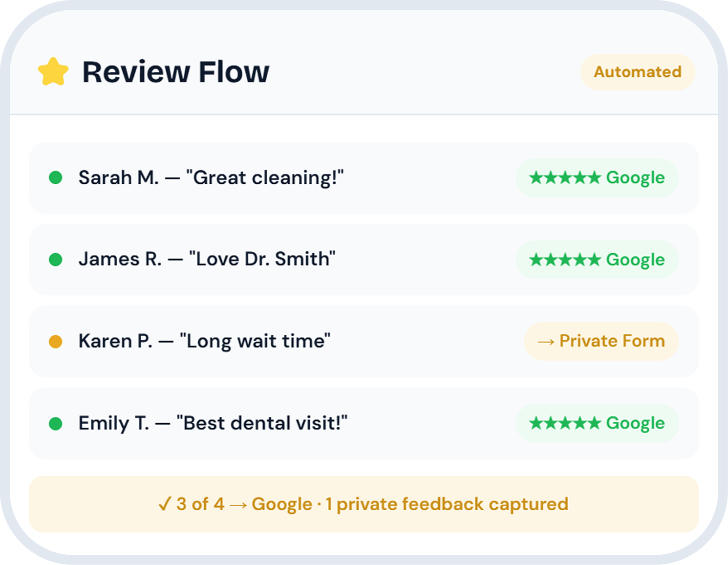Click the Automated status badge

click(x=637, y=72)
